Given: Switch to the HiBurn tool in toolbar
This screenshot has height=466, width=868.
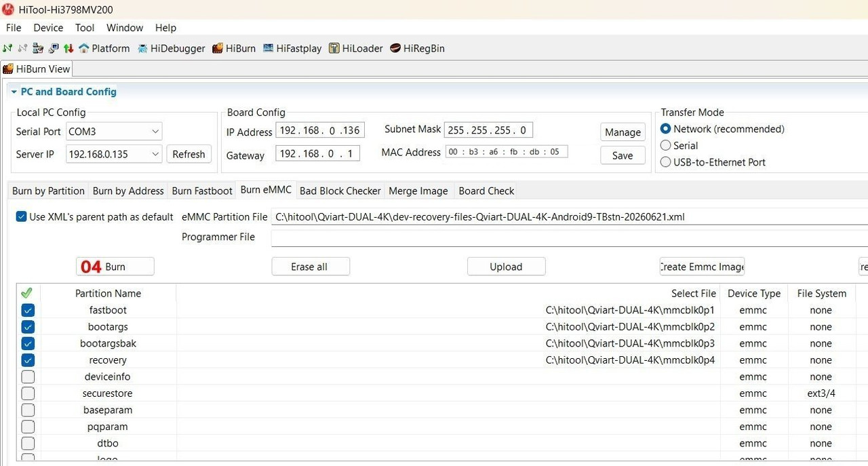Looking at the screenshot, I should [x=234, y=48].
